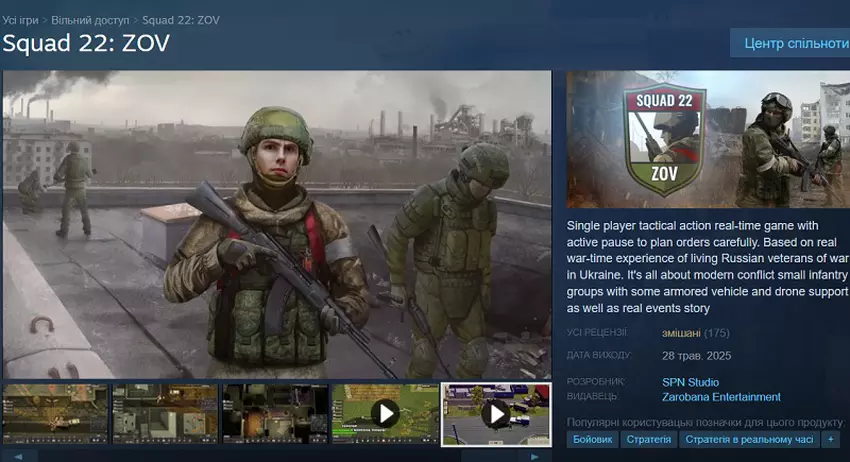Select the third screenshot thumbnail

(x=275, y=413)
